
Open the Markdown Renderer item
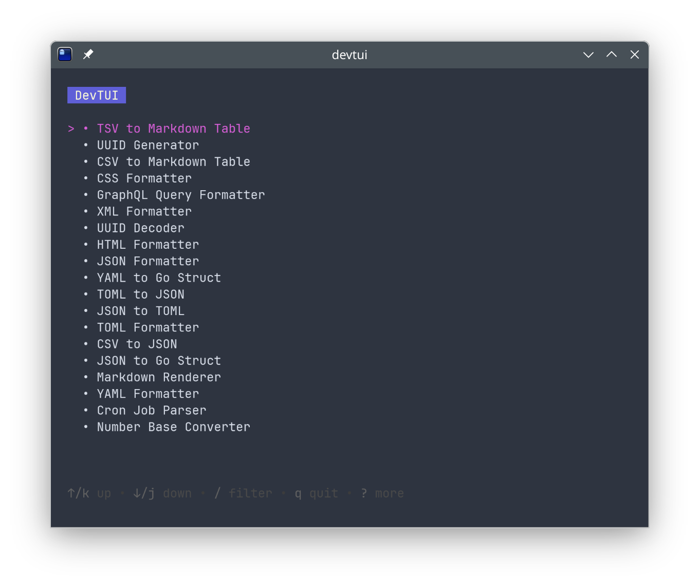(159, 377)
